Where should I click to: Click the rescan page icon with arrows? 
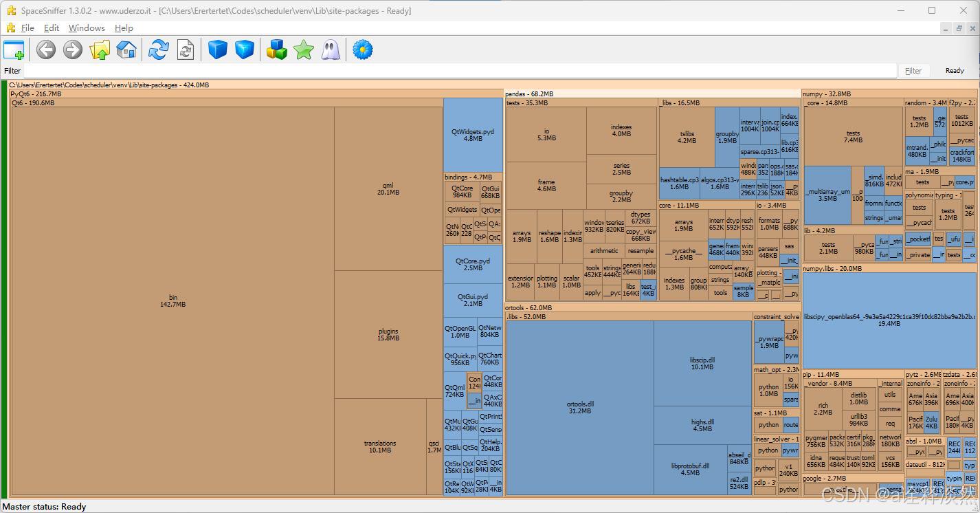186,50
